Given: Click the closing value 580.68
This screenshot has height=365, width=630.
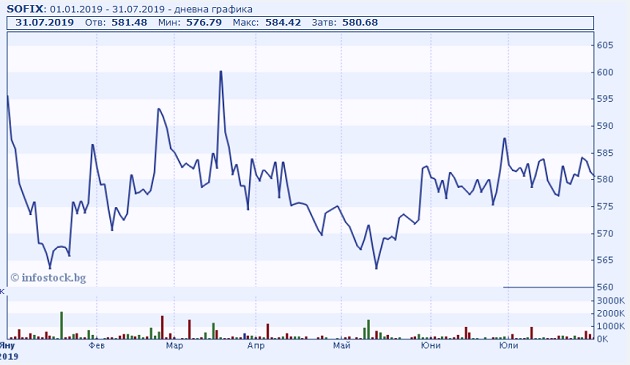Looking at the screenshot, I should [360, 23].
